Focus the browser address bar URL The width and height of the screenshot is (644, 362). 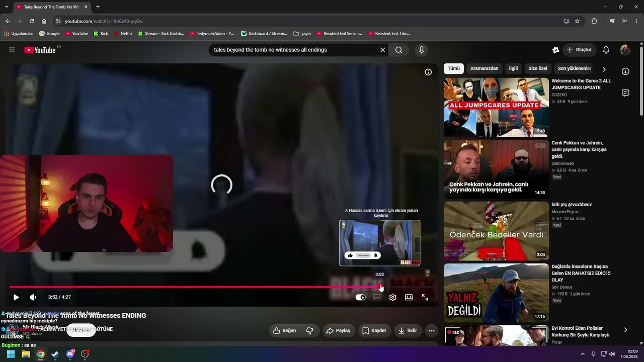point(104,21)
